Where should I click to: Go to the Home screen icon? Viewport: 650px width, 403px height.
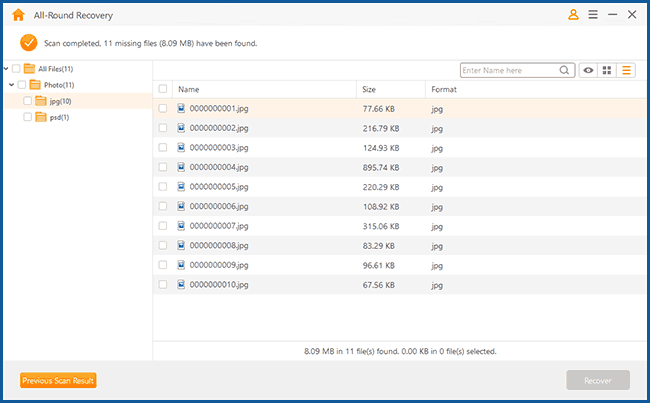pyautogui.click(x=17, y=15)
